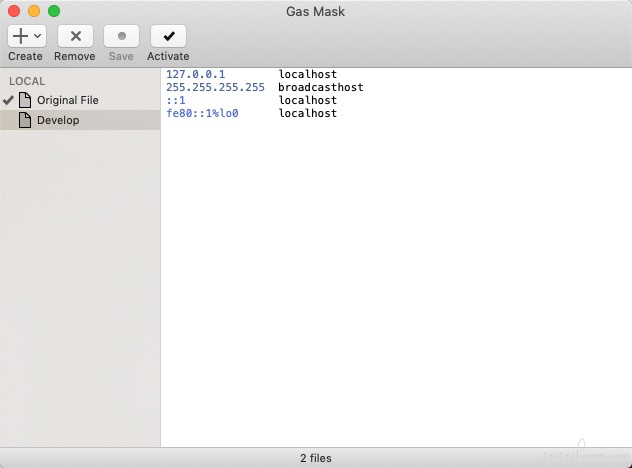This screenshot has height=468, width=632.
Task: Click the 127.0.0.1 address text
Action: point(195,74)
